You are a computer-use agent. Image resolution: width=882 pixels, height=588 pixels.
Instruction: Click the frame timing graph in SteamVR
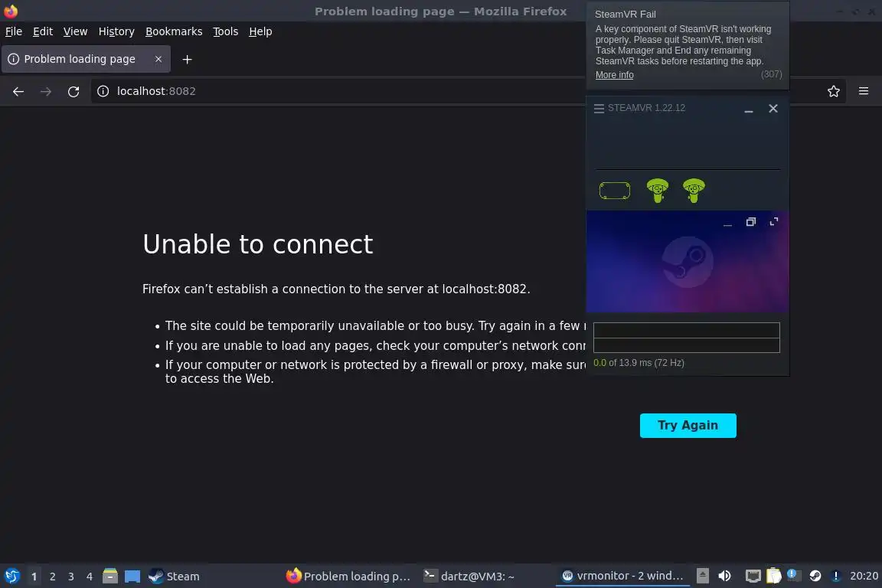[687, 338]
